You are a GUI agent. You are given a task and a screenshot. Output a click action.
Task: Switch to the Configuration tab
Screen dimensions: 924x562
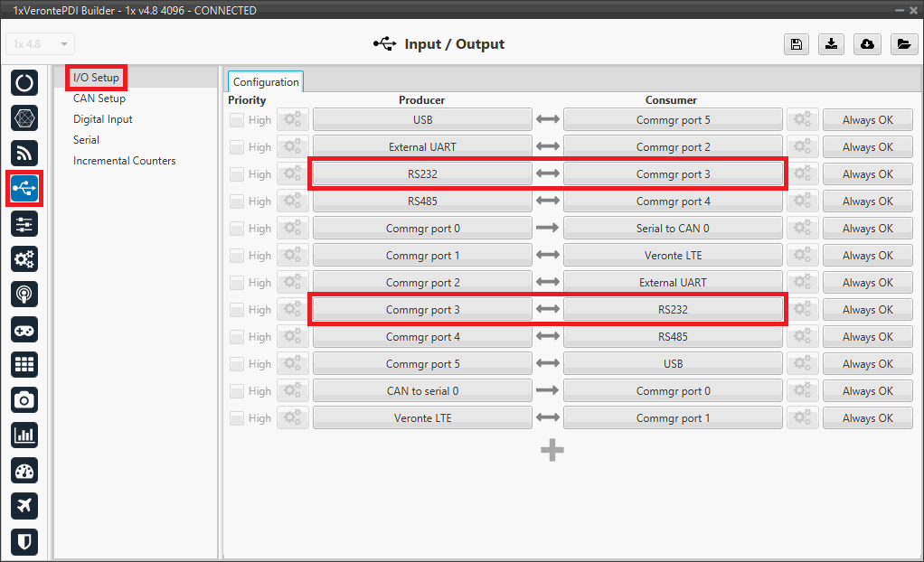[x=266, y=82]
